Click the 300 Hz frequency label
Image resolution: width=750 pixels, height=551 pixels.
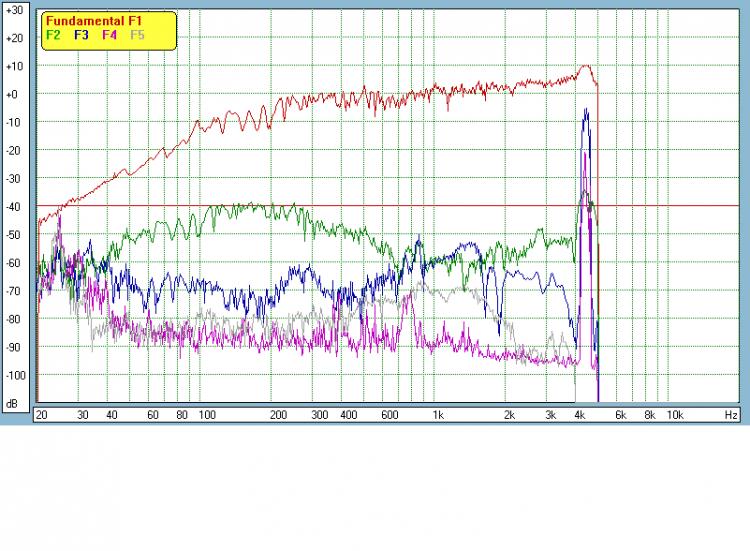coord(320,415)
